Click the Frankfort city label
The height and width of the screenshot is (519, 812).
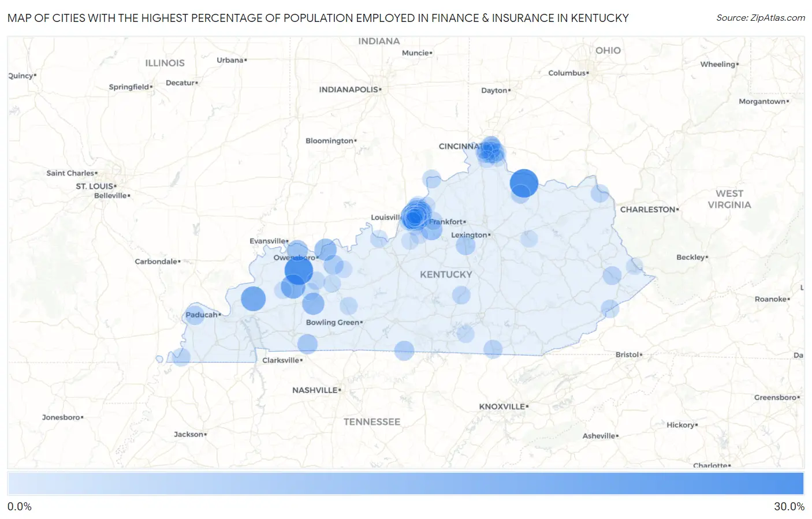click(447, 222)
